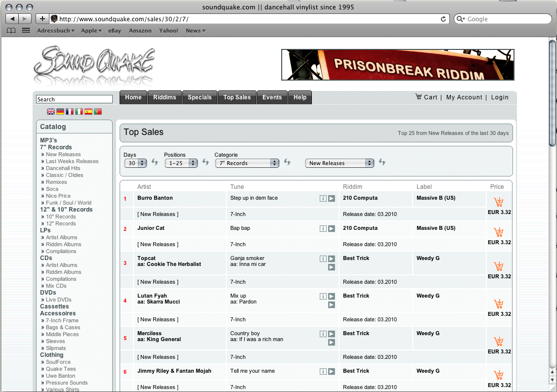Open Safari's Top Sites grid icon
Screen dimensions: 557x392
click(x=26, y=31)
